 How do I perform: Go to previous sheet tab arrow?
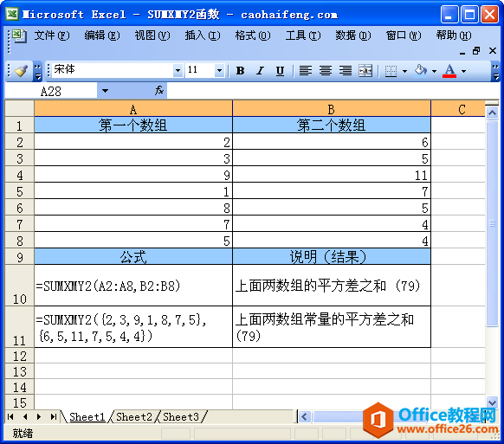25,416
